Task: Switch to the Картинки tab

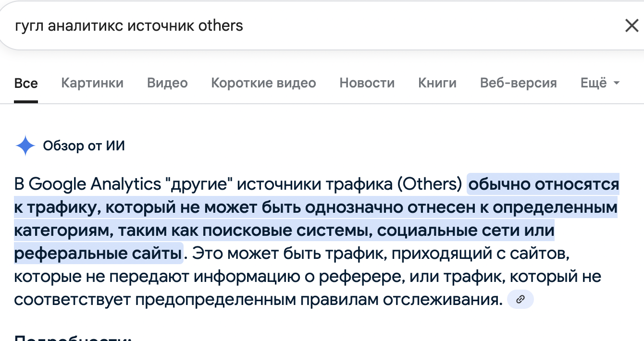Action: pos(92,83)
